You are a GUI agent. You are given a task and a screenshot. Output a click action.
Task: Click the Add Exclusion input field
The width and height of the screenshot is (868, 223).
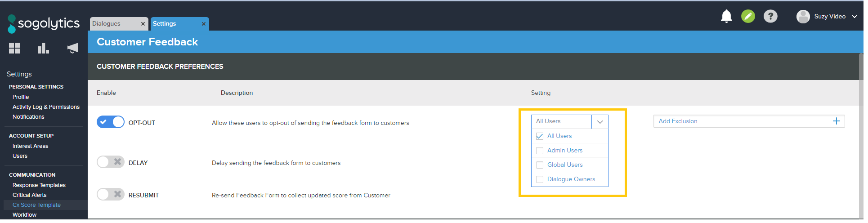738,121
